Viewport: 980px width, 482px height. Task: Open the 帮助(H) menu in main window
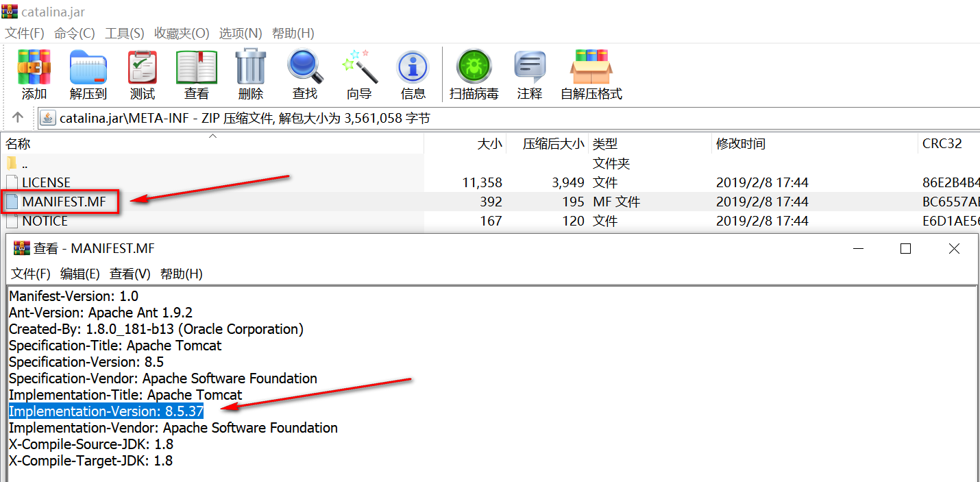[293, 33]
